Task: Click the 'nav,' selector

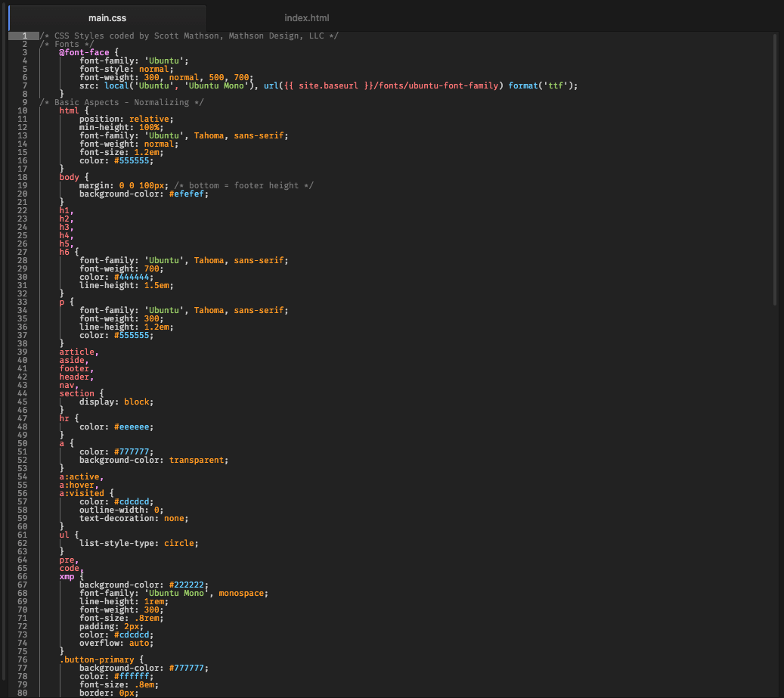Action: (69, 386)
